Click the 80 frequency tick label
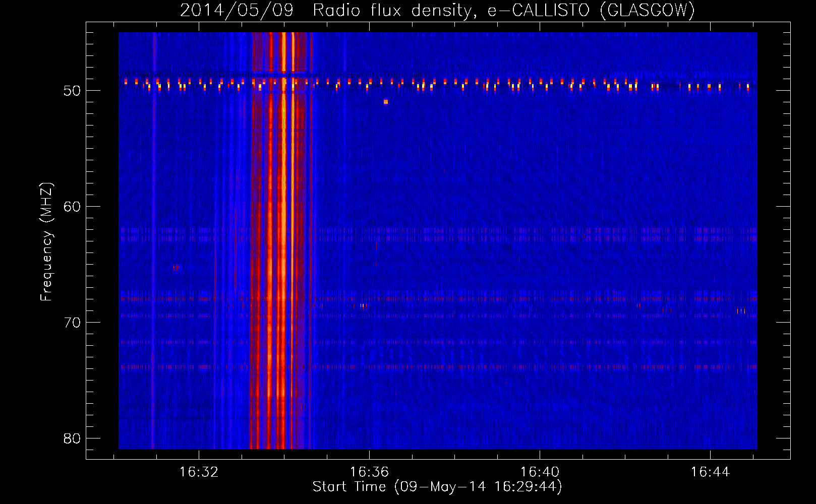 72,438
